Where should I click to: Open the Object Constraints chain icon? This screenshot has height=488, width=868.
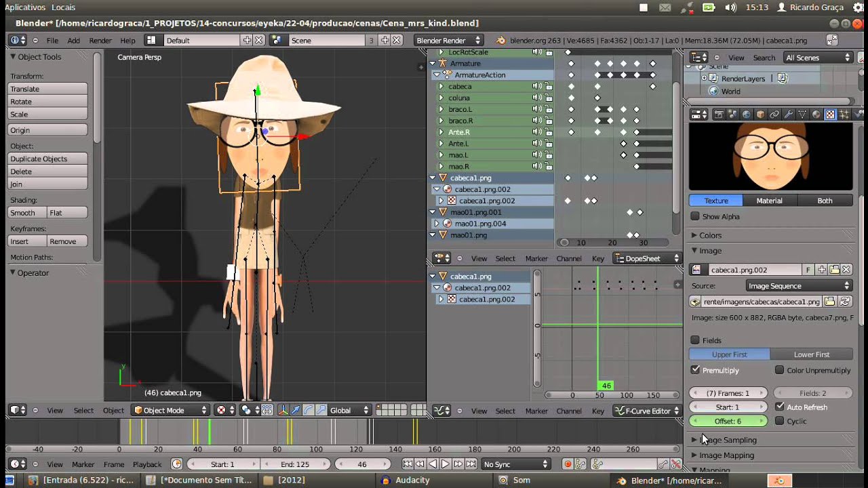pos(774,115)
